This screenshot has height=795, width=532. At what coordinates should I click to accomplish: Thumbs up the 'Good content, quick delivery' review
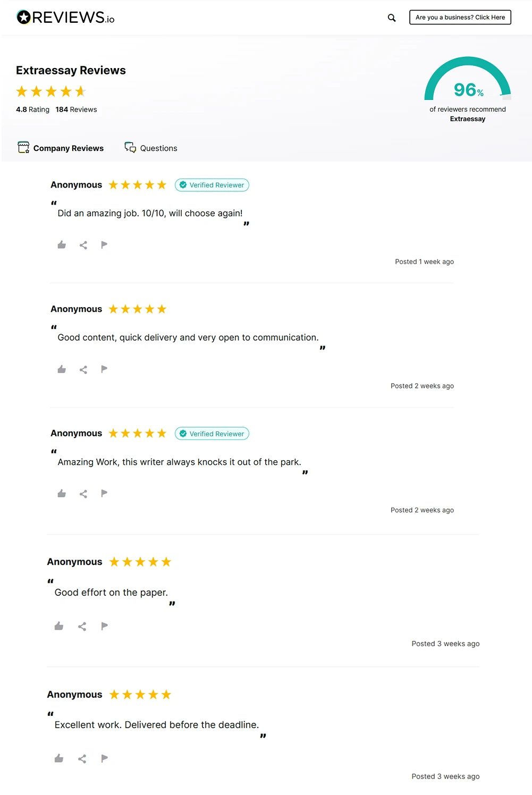coord(62,369)
